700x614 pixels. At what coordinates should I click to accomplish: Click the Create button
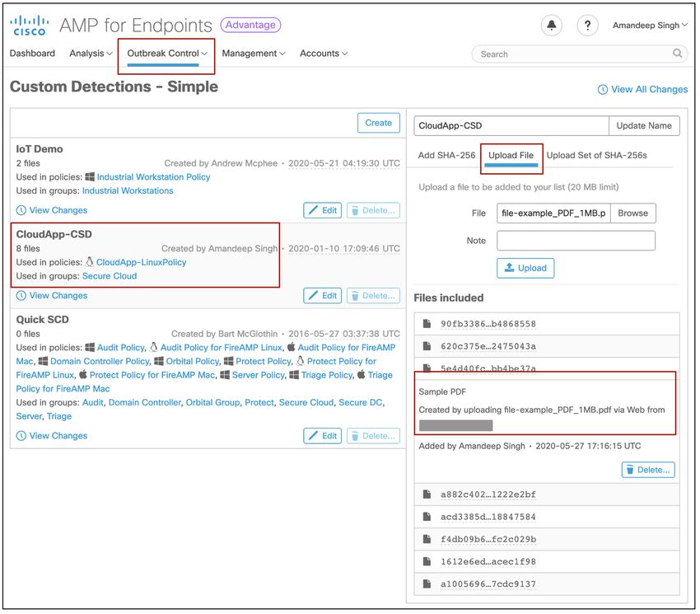click(379, 123)
